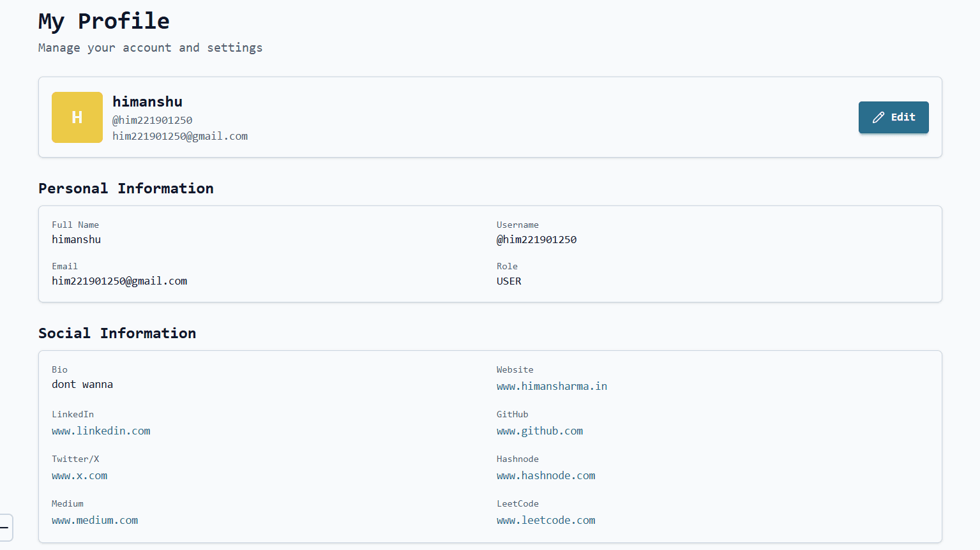This screenshot has height=550, width=980.
Task: Open the www.x.com Twitter link
Action: (79, 475)
